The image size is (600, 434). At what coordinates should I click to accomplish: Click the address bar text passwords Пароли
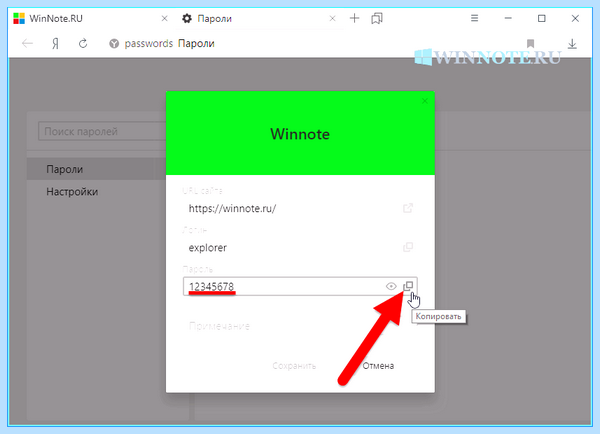click(x=170, y=44)
